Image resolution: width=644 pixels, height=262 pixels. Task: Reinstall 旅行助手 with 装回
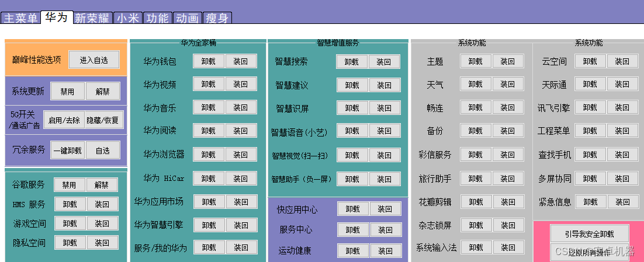508,179
